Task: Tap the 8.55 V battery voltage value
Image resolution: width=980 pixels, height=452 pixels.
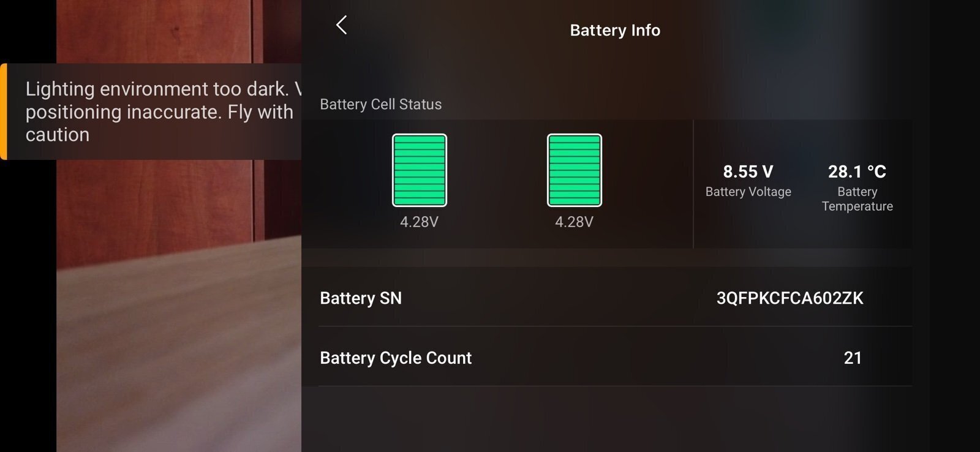Action: tap(748, 171)
